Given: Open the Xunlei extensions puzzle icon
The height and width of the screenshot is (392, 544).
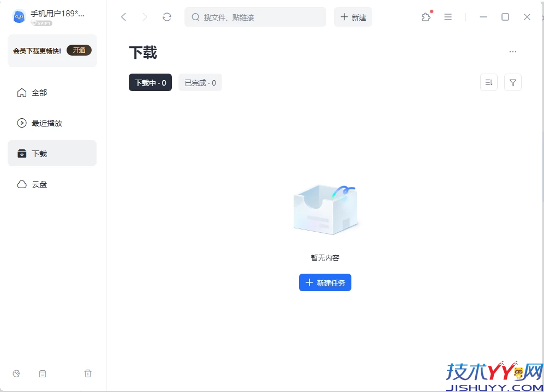Looking at the screenshot, I should pyautogui.click(x=426, y=17).
